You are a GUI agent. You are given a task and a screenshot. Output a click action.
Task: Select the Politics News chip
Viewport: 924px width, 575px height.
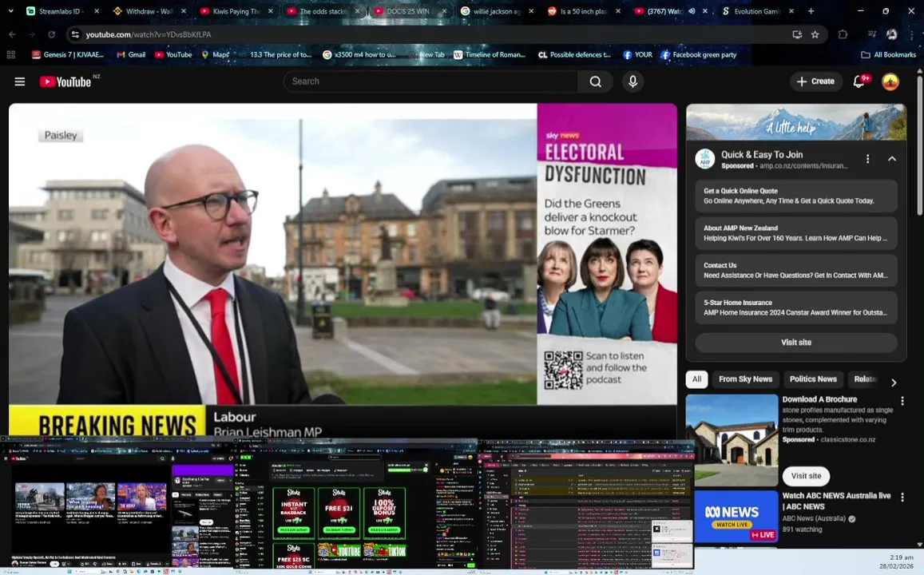[x=813, y=379]
